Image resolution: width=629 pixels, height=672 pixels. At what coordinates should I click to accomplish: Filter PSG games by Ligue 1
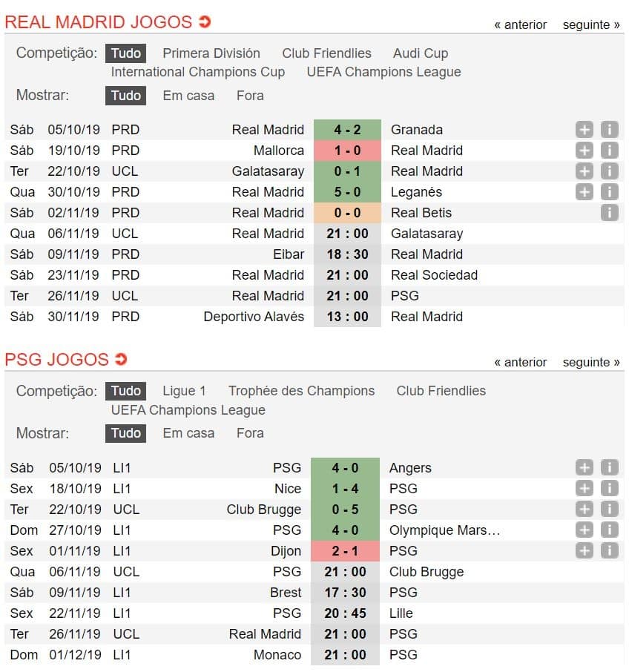click(184, 391)
